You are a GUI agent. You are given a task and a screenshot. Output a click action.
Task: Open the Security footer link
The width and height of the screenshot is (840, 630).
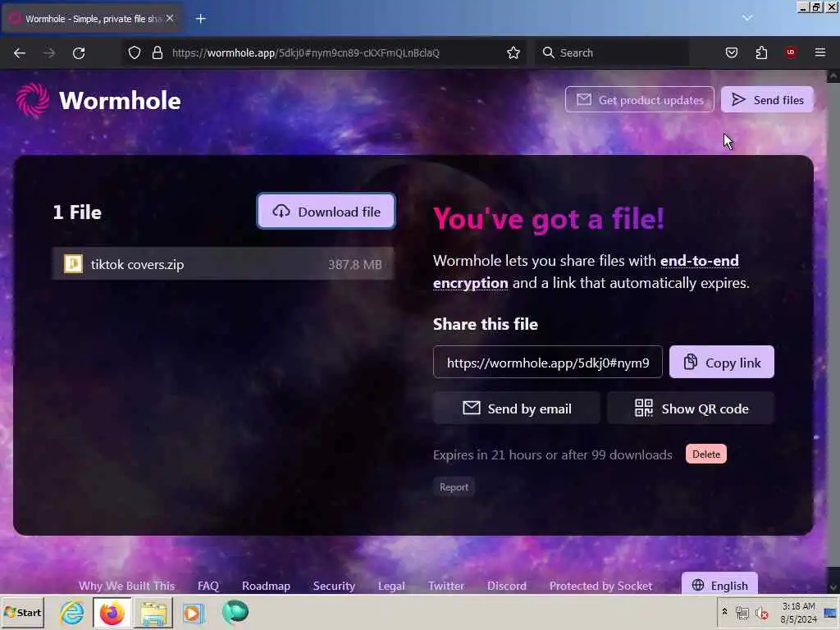(334, 586)
